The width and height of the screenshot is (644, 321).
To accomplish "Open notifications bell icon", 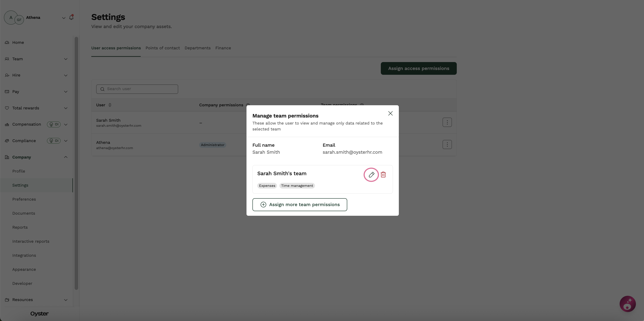I will click(71, 17).
